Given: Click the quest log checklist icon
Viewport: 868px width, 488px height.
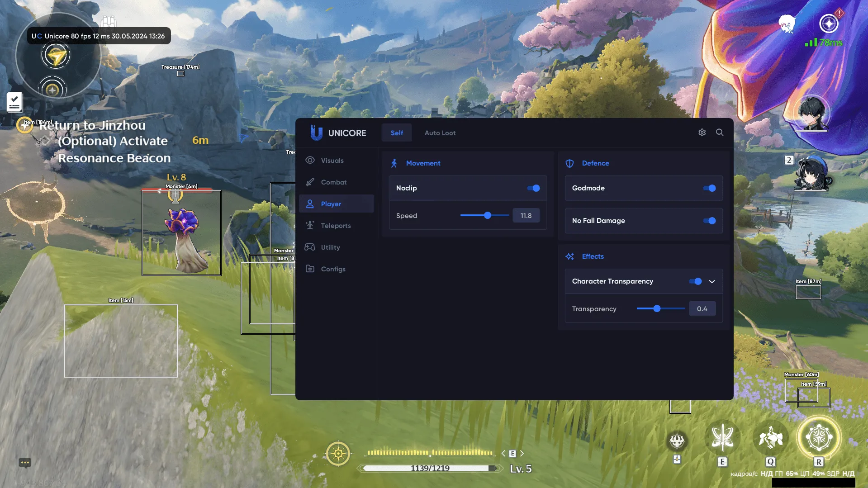Looking at the screenshot, I should tap(14, 102).
